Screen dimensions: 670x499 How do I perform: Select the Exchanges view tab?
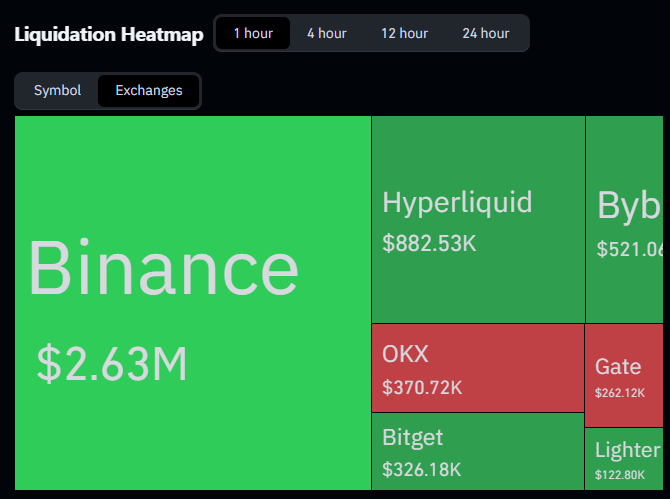149,91
